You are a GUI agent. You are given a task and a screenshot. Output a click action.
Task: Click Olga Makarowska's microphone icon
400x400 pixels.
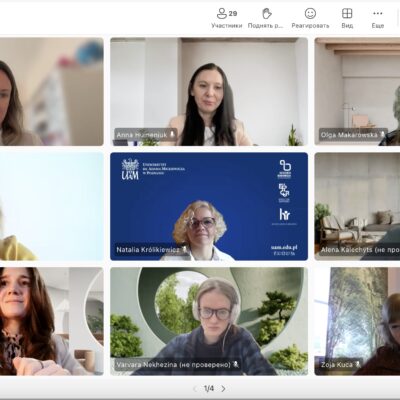(x=382, y=134)
